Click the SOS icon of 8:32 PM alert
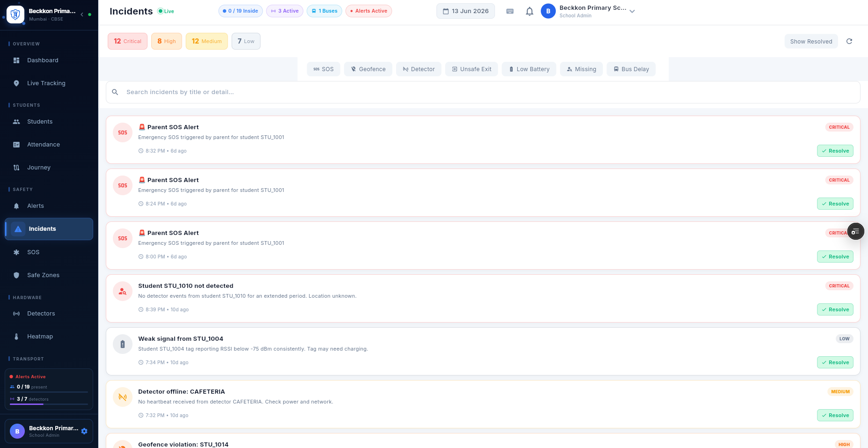 123,132
